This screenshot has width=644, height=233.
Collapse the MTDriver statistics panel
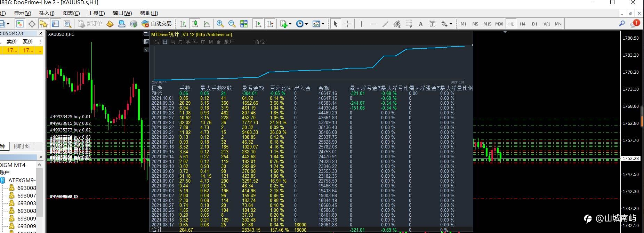[146, 34]
